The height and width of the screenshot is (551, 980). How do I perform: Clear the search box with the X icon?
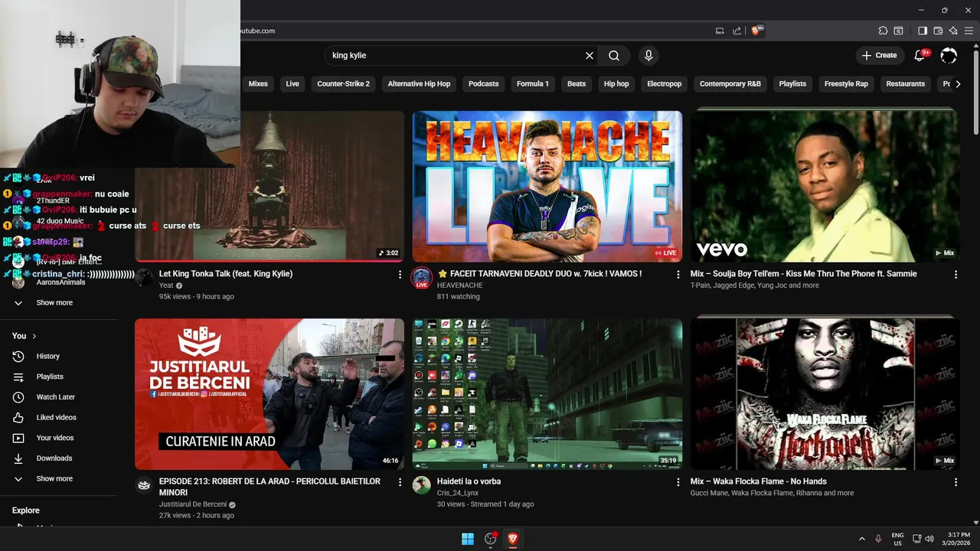click(x=590, y=55)
